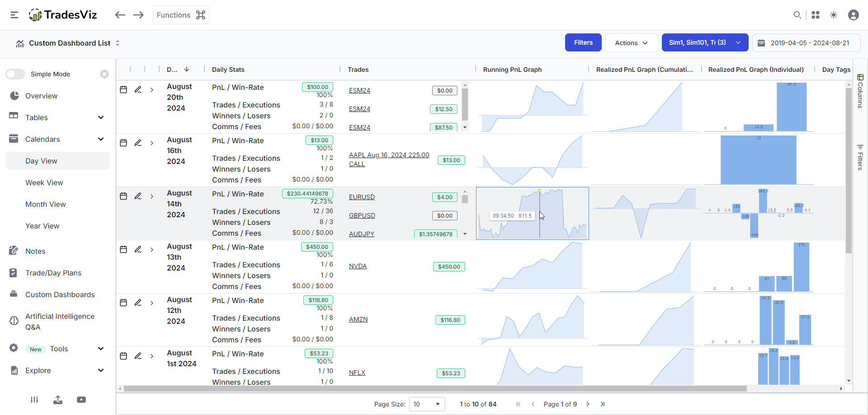Open Custom Dashboard List selector
The width and height of the screenshot is (868, 415).
click(x=68, y=43)
